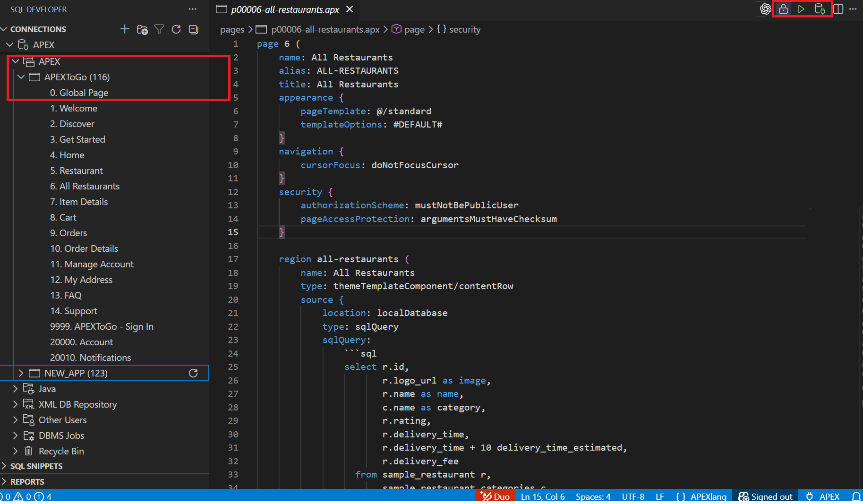Click pages in the breadcrumb

pos(232,29)
